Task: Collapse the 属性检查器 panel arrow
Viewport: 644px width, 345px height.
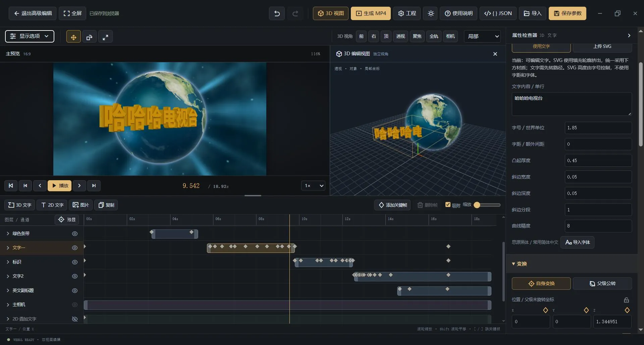Action: (x=629, y=36)
